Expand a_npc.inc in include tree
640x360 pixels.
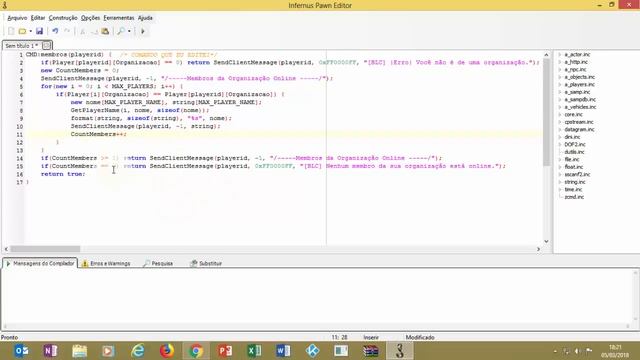point(560,69)
